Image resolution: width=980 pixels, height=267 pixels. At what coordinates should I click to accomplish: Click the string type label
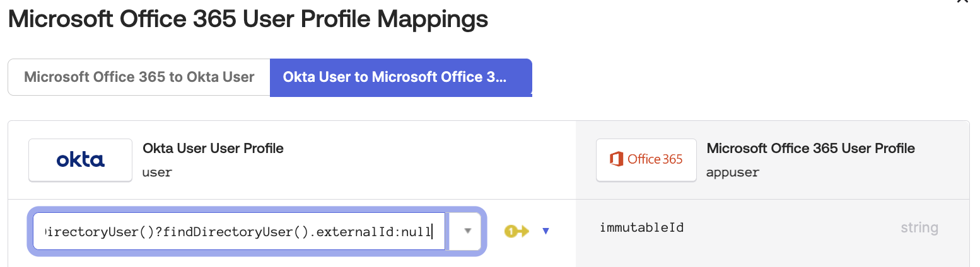click(919, 227)
